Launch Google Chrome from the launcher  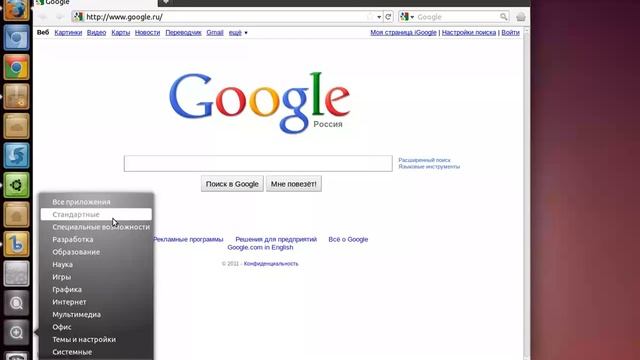(16, 67)
